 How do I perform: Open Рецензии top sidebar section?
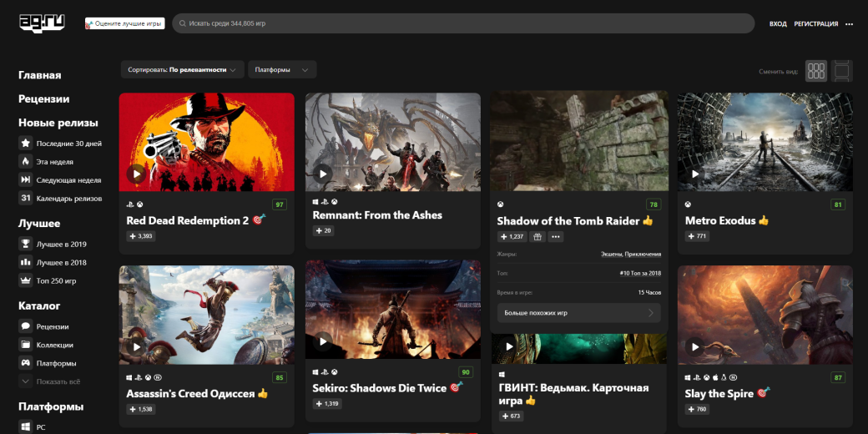[43, 99]
